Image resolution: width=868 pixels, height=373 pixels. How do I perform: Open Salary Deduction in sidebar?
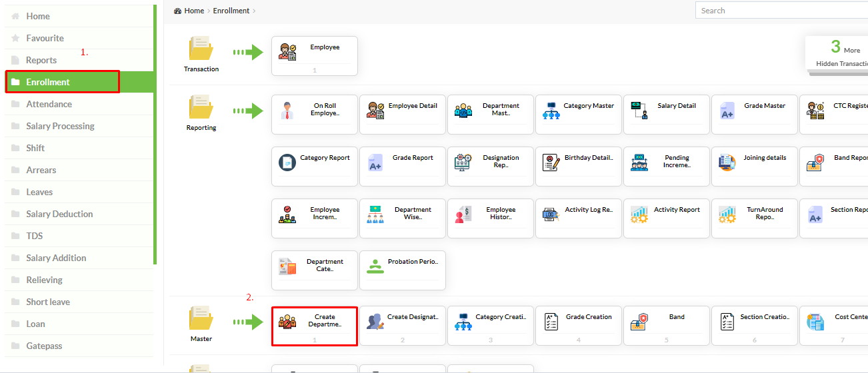pyautogui.click(x=79, y=214)
